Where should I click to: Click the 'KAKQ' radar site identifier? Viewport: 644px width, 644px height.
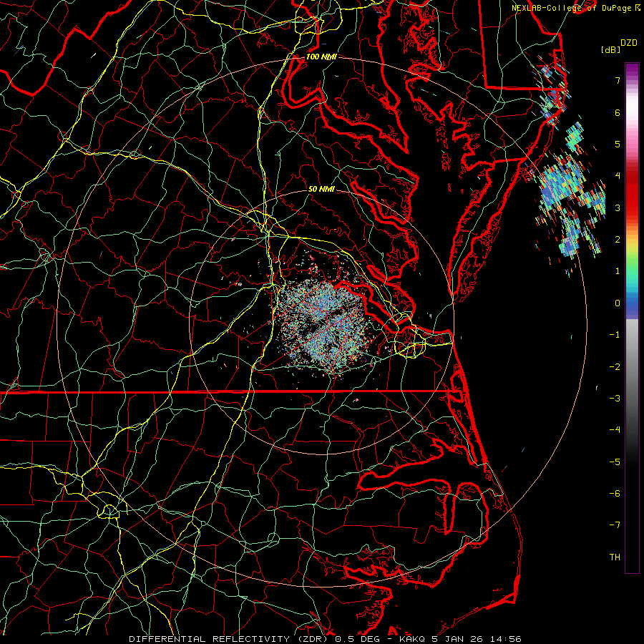[413, 639]
